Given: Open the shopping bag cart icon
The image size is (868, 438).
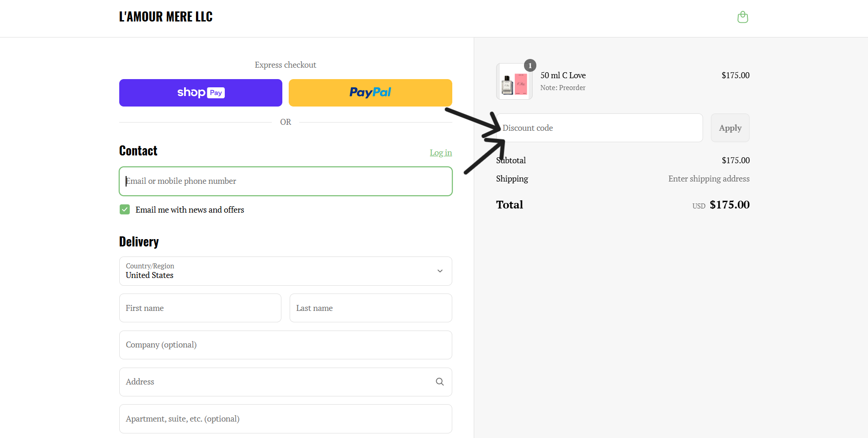Looking at the screenshot, I should coord(743,17).
